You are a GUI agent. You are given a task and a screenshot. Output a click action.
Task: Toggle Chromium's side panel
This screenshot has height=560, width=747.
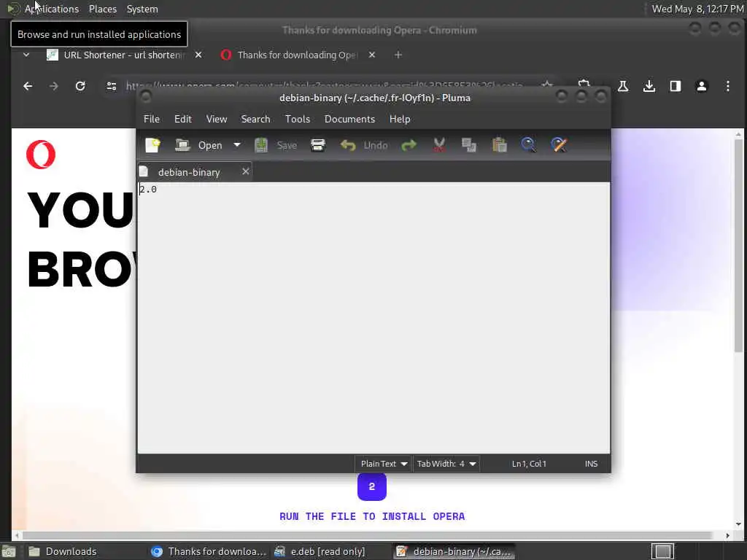click(675, 86)
